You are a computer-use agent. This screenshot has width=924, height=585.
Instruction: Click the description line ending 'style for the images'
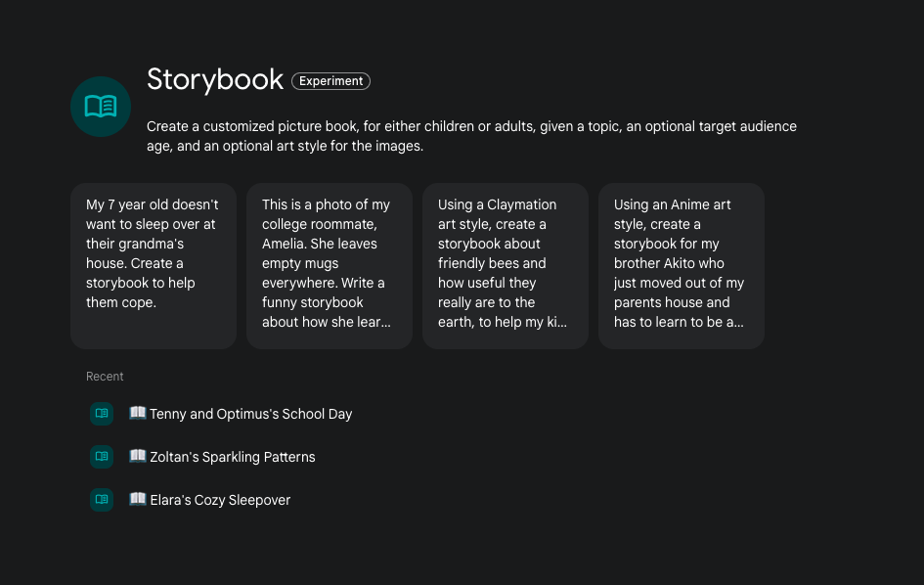point(285,146)
